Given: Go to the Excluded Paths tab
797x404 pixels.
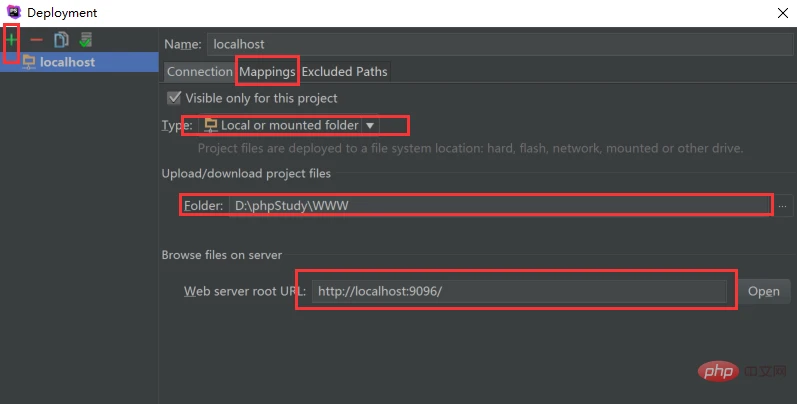Looking at the screenshot, I should pyautogui.click(x=345, y=72).
